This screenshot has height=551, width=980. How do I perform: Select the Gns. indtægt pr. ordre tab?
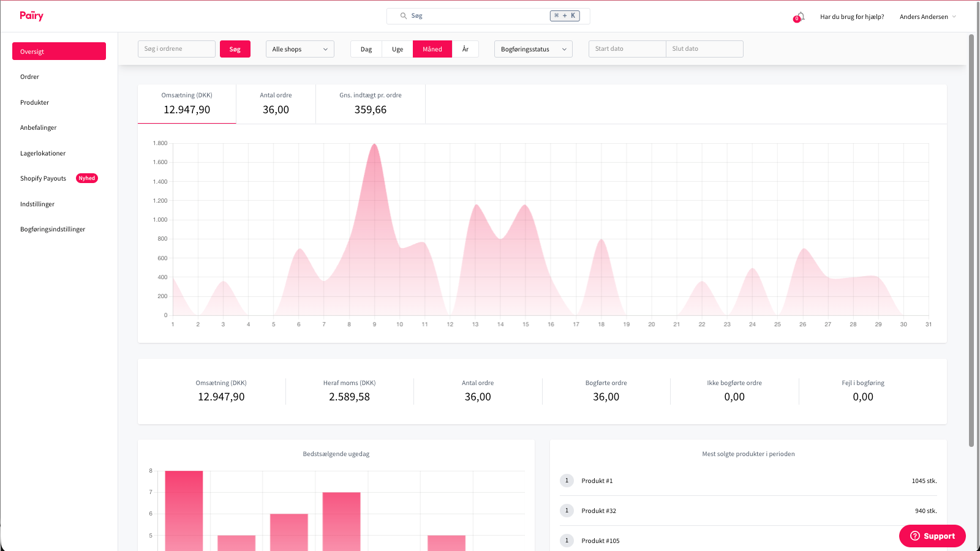371,104
